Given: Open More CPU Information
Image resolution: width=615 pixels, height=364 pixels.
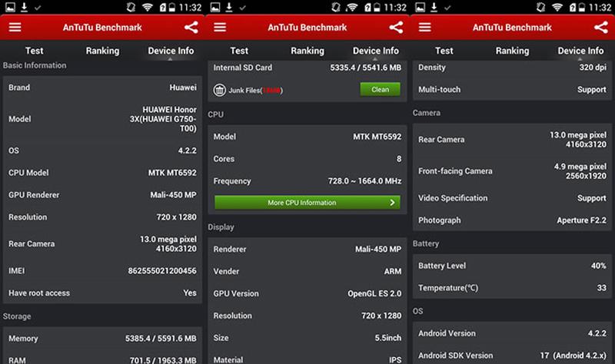Looking at the screenshot, I should point(307,203).
